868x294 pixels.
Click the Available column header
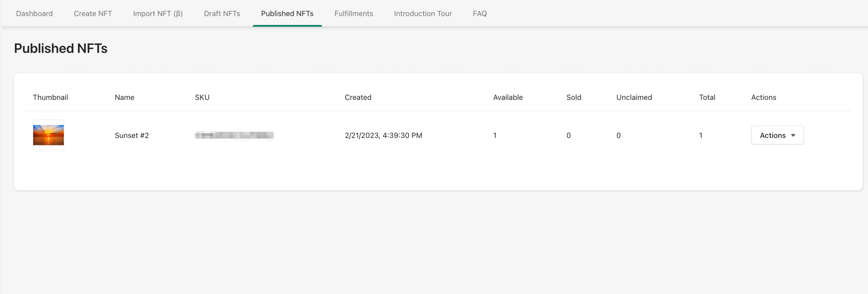507,97
